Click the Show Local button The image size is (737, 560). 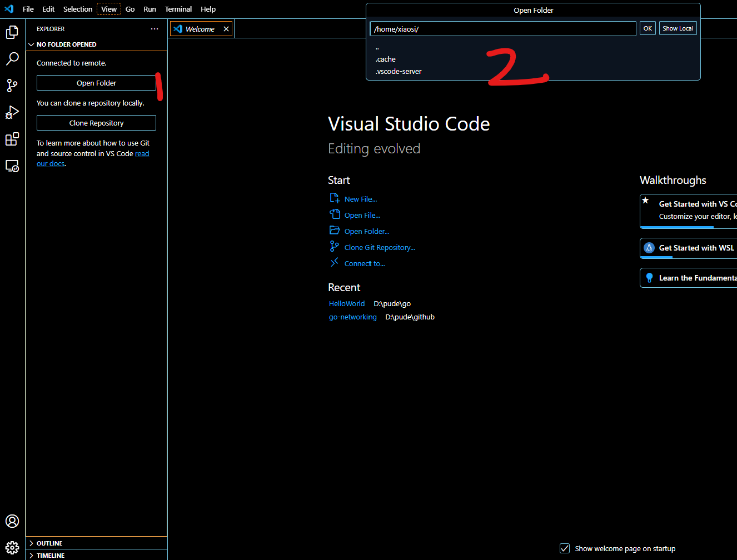click(x=678, y=28)
